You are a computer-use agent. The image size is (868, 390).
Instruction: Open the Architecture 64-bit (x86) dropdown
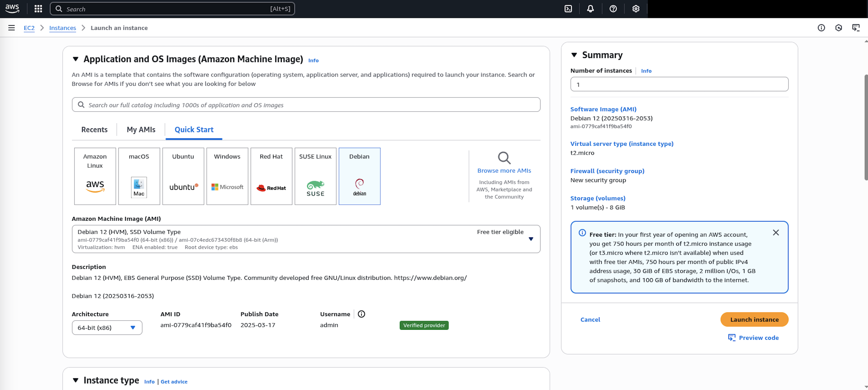[107, 328]
